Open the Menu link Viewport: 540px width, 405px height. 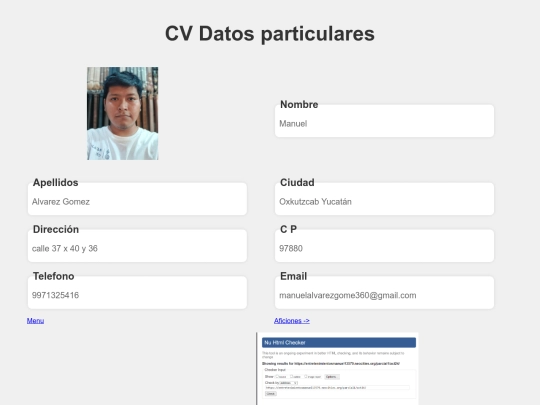[35, 321]
